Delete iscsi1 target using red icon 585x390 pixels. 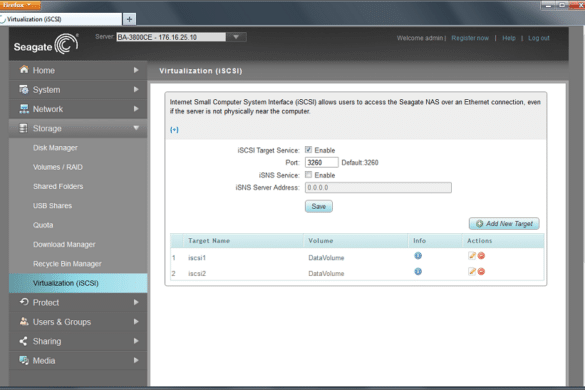[481, 256]
